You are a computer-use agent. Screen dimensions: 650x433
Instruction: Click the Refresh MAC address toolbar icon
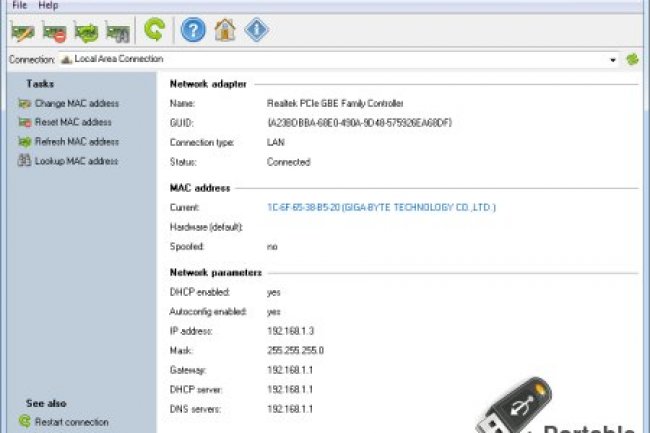86,32
